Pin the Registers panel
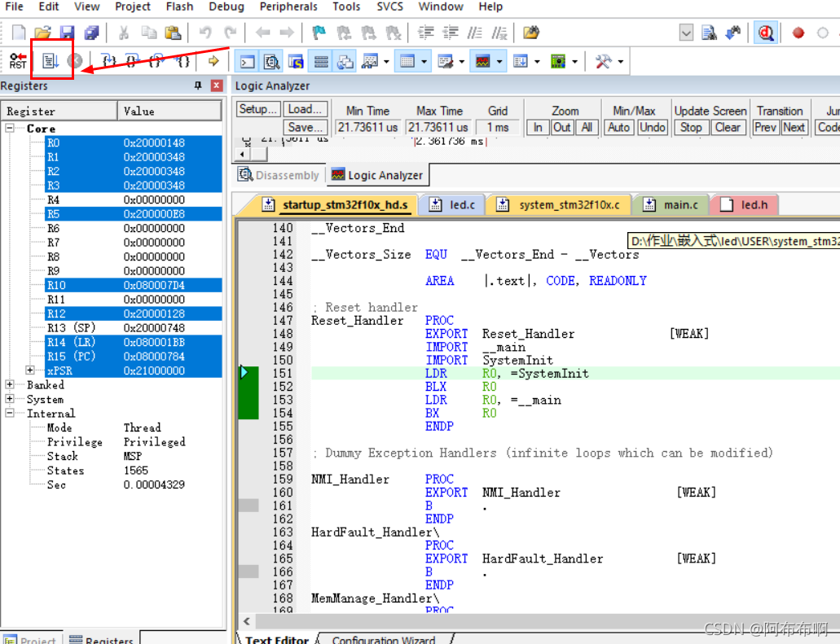The height and width of the screenshot is (644, 840). coord(198,85)
